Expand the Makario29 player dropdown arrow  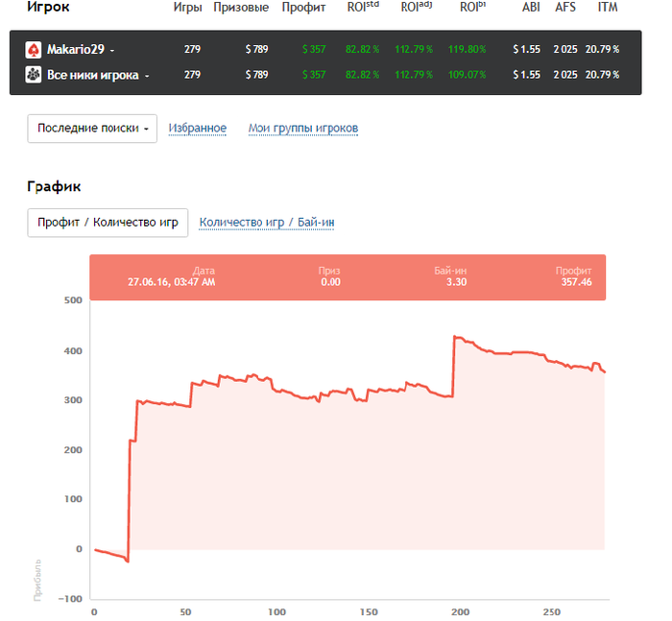(112, 50)
